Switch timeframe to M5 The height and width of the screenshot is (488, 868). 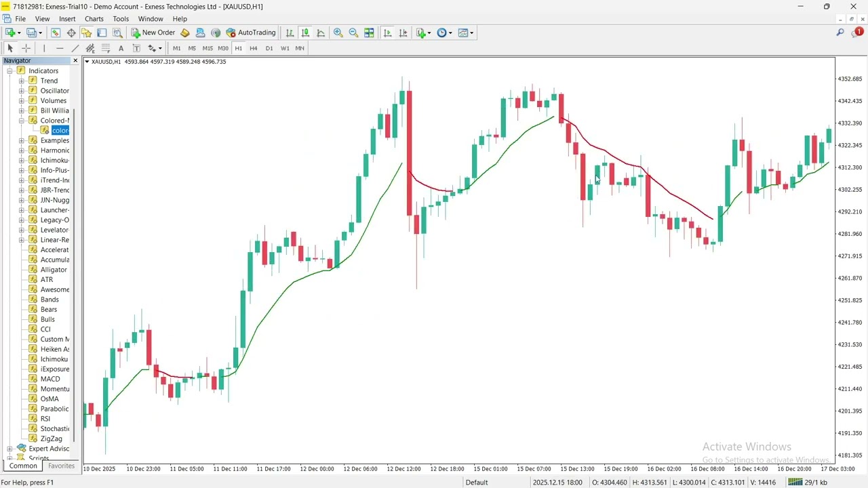point(192,48)
